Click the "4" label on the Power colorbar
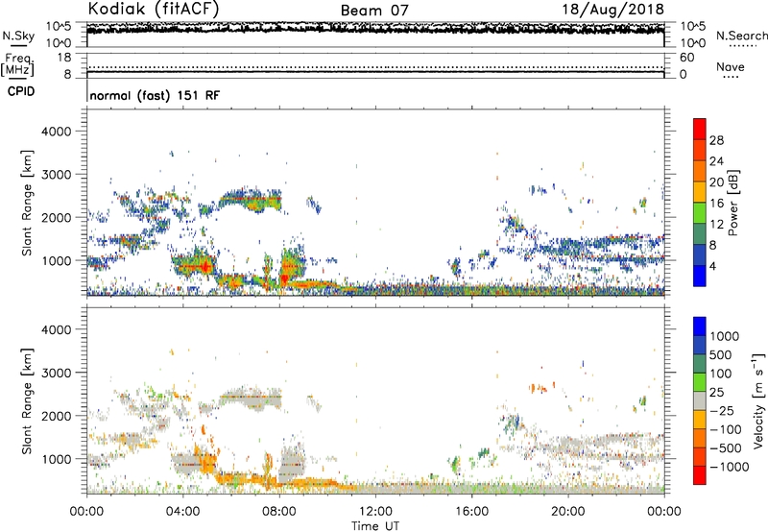 [x=713, y=266]
